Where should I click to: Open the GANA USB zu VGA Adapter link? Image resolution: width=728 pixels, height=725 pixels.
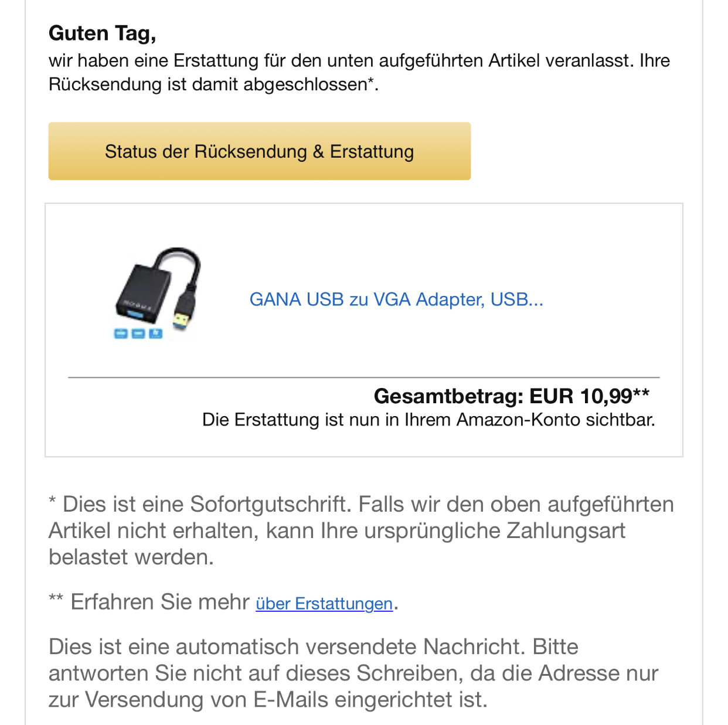click(396, 299)
